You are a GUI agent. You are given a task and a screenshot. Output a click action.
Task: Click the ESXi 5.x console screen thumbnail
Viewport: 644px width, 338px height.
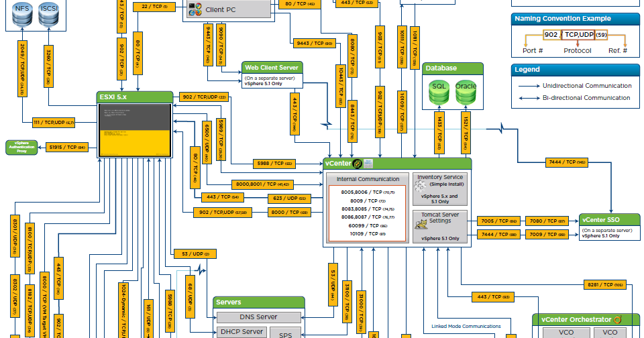pyautogui.click(x=135, y=130)
